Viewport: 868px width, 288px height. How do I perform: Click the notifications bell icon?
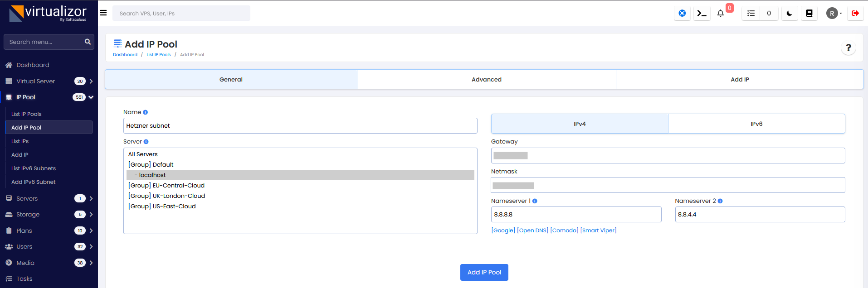pyautogui.click(x=720, y=14)
